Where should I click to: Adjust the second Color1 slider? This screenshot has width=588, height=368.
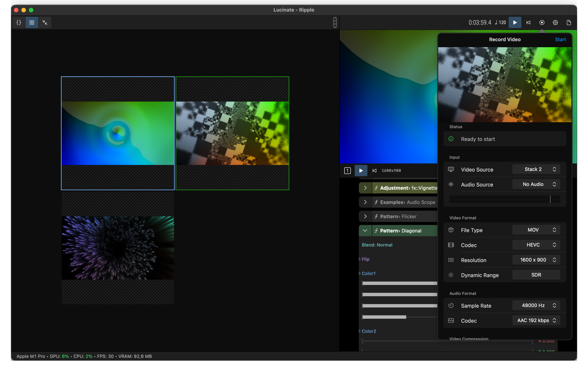(399, 294)
